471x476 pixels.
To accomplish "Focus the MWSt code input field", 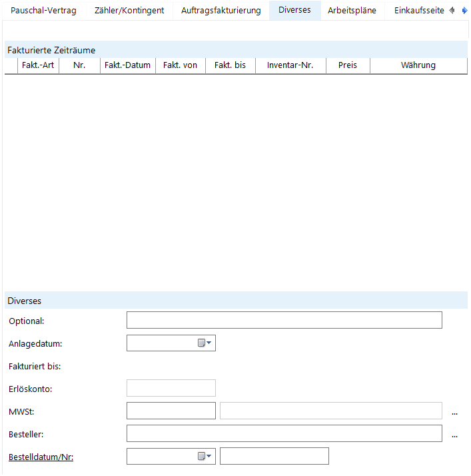I will click(x=171, y=411).
